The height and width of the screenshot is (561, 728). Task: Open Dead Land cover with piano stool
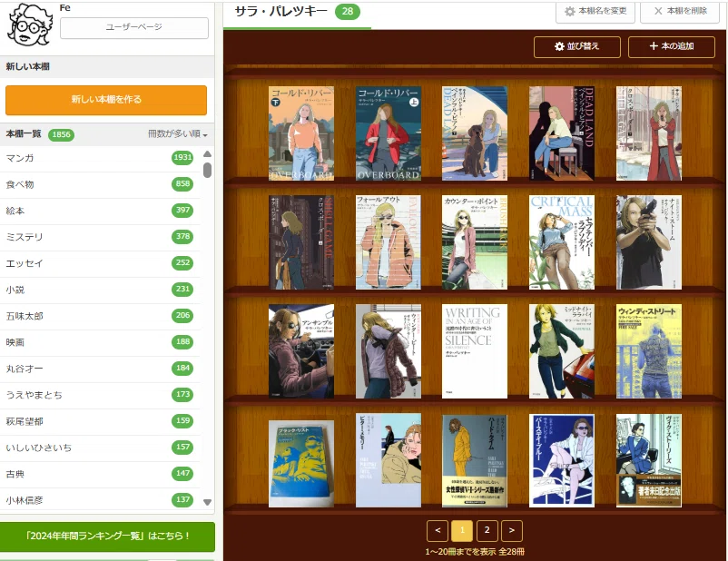click(562, 133)
